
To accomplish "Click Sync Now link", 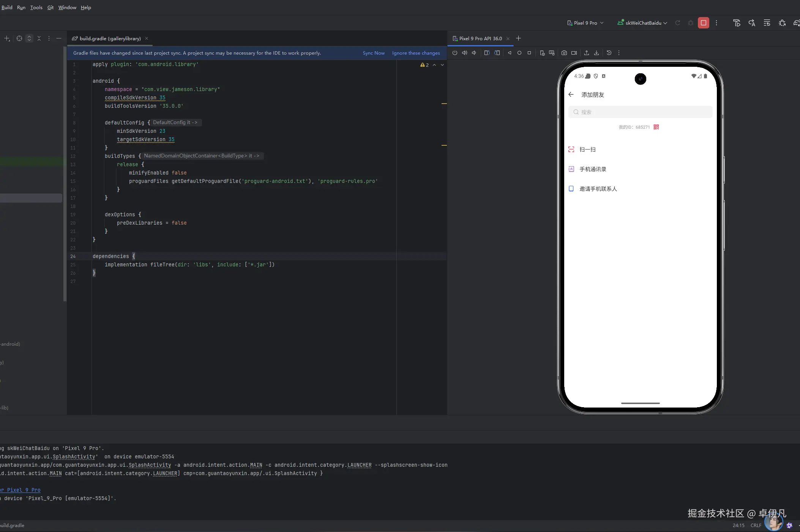I will coord(374,53).
